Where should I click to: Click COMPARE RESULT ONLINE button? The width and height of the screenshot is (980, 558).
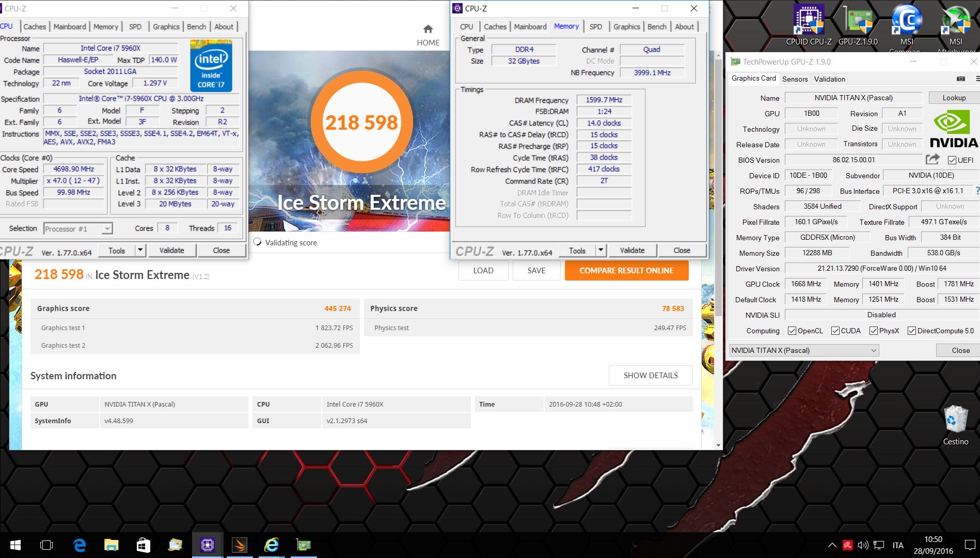(626, 270)
